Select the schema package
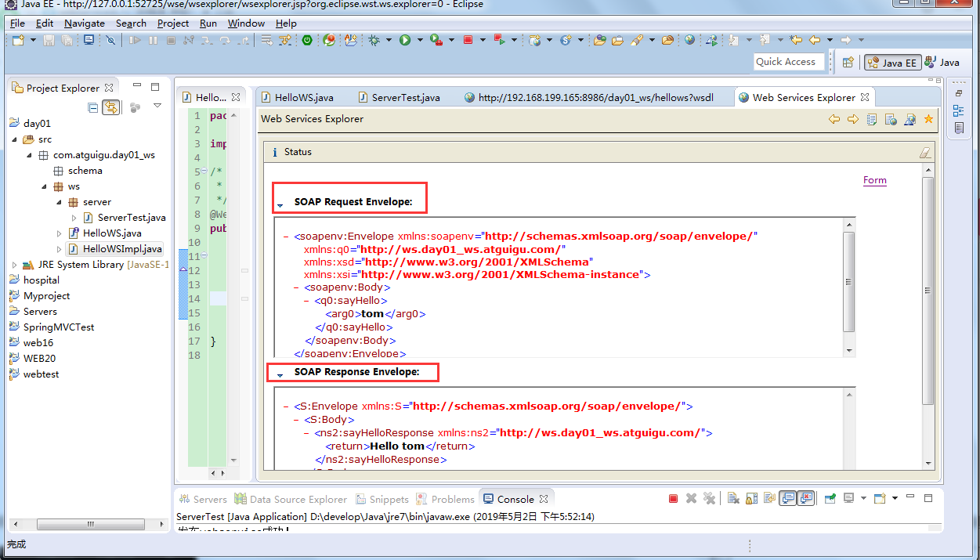 point(78,171)
